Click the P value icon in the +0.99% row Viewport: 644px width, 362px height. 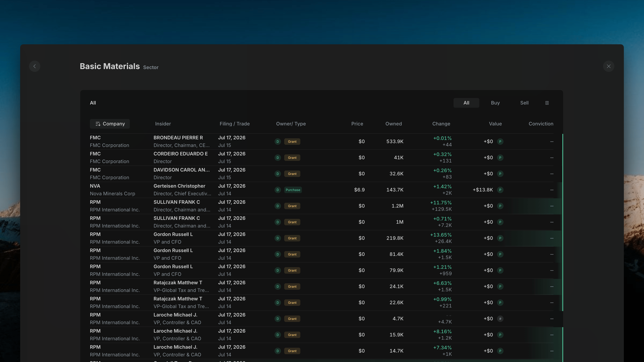(x=500, y=303)
